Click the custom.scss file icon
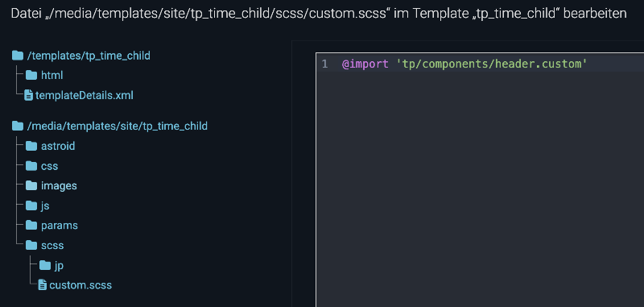The width and height of the screenshot is (644, 307). click(43, 284)
